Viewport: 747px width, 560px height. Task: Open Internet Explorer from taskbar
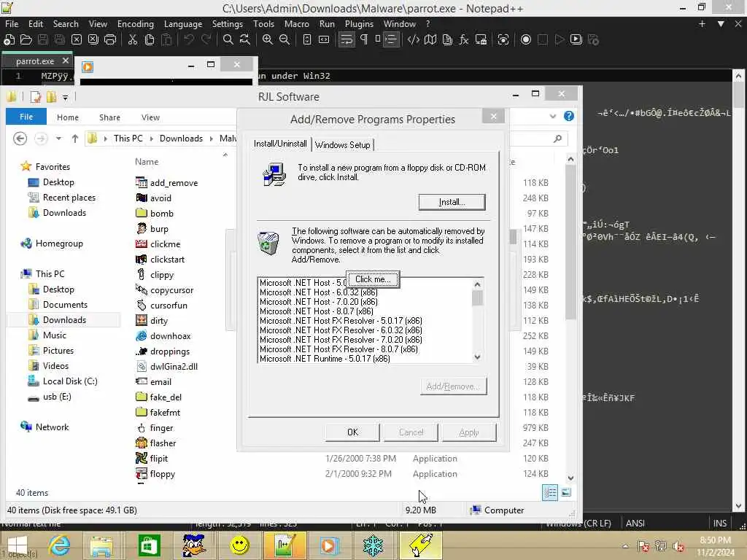click(x=60, y=545)
